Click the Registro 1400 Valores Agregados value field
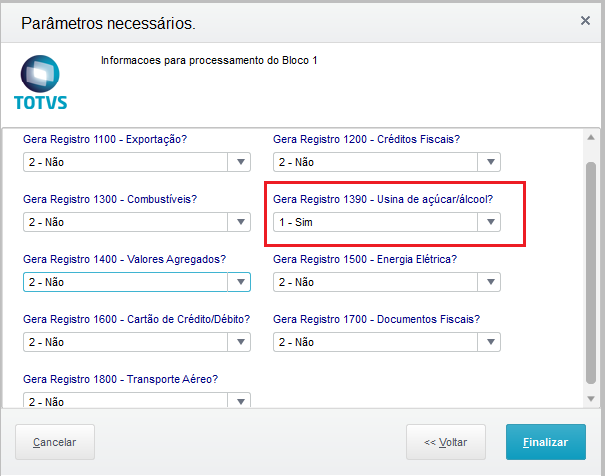The image size is (605, 476). [125, 282]
